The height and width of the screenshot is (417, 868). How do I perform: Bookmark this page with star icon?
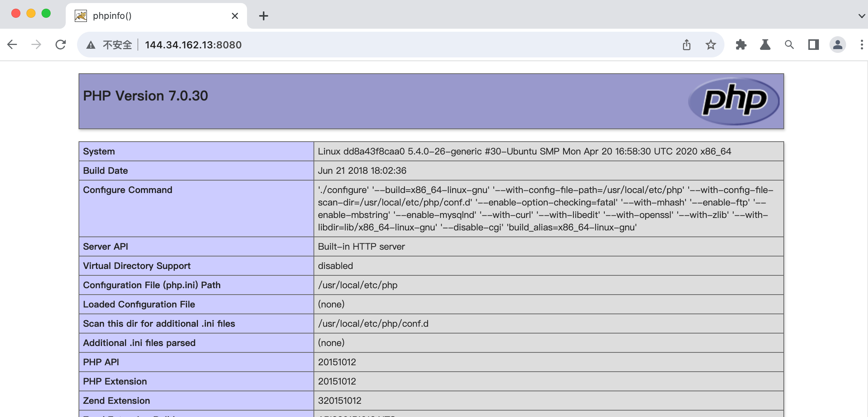point(710,45)
